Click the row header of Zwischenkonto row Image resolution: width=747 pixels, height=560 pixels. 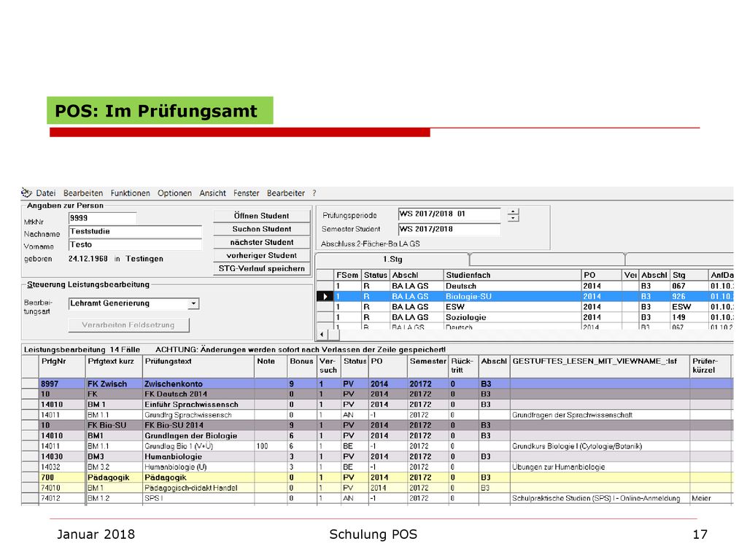click(30, 384)
